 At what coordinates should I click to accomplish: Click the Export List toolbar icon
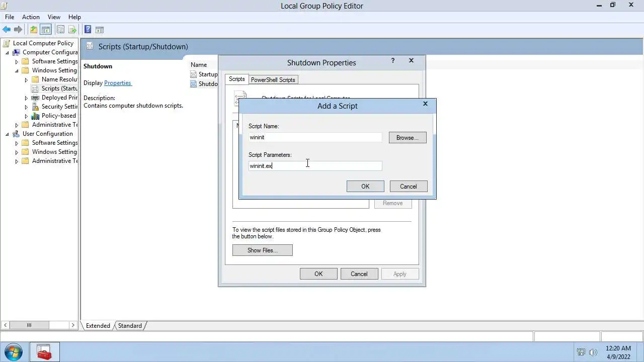point(72,30)
